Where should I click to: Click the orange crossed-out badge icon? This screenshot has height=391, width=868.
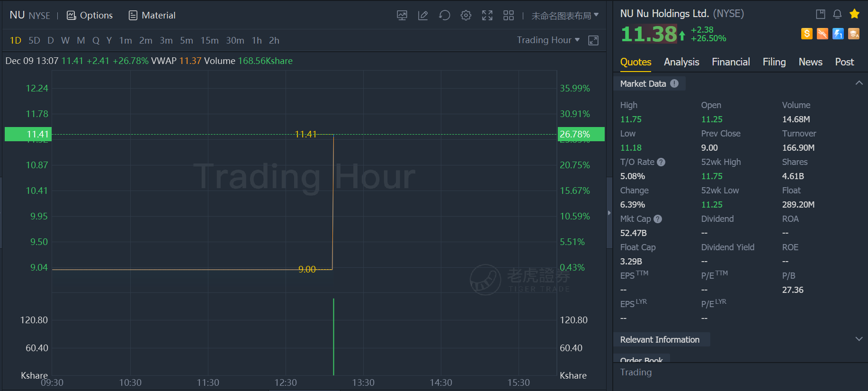[823, 34]
